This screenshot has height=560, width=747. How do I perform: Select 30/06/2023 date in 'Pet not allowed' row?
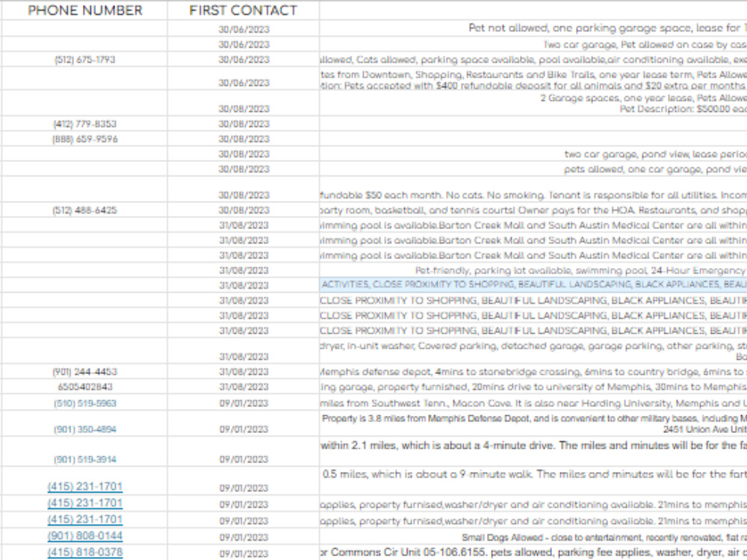click(x=244, y=30)
